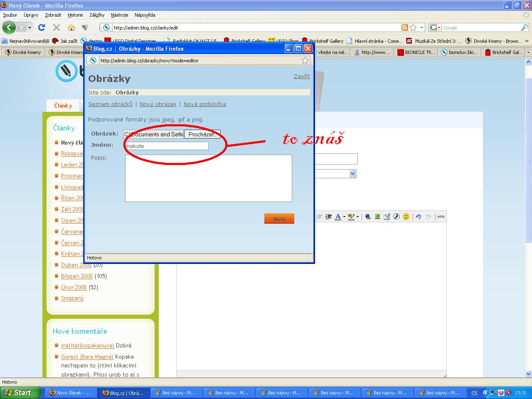This screenshot has width=532, height=399.
Task: Open the Soubor menu
Action: [10, 15]
